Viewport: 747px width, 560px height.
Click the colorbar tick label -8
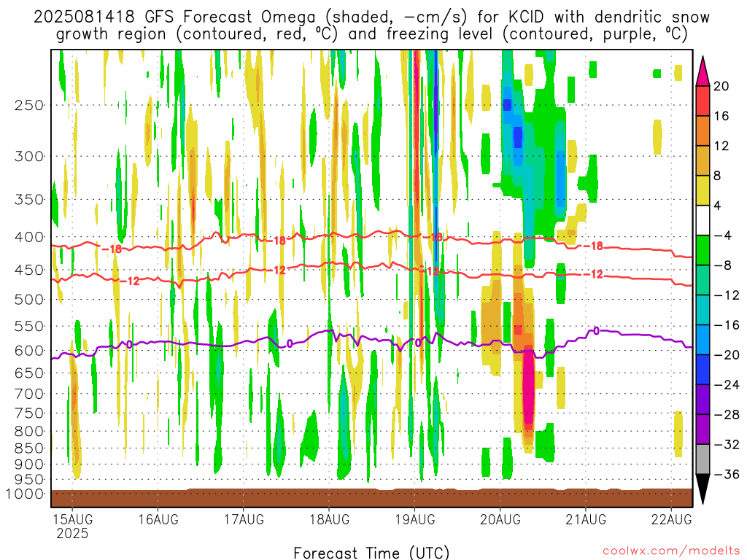coord(722,265)
